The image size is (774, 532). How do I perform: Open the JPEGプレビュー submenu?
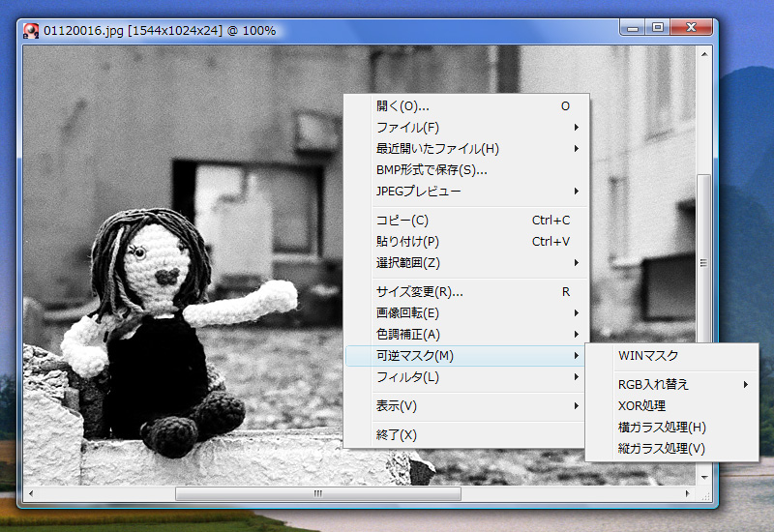pos(466,191)
